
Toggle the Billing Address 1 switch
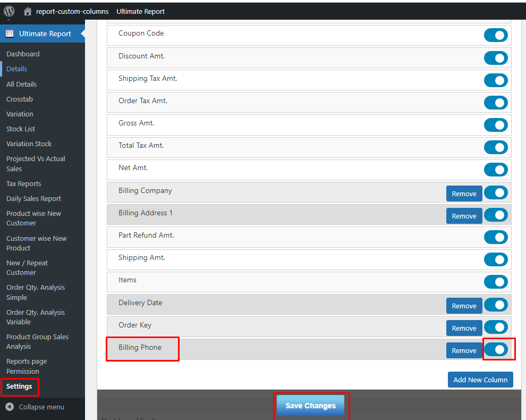coord(496,215)
